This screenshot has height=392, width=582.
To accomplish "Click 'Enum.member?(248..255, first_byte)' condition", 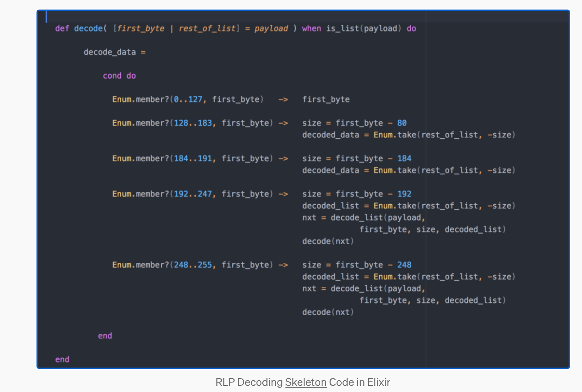I will tap(192, 265).
